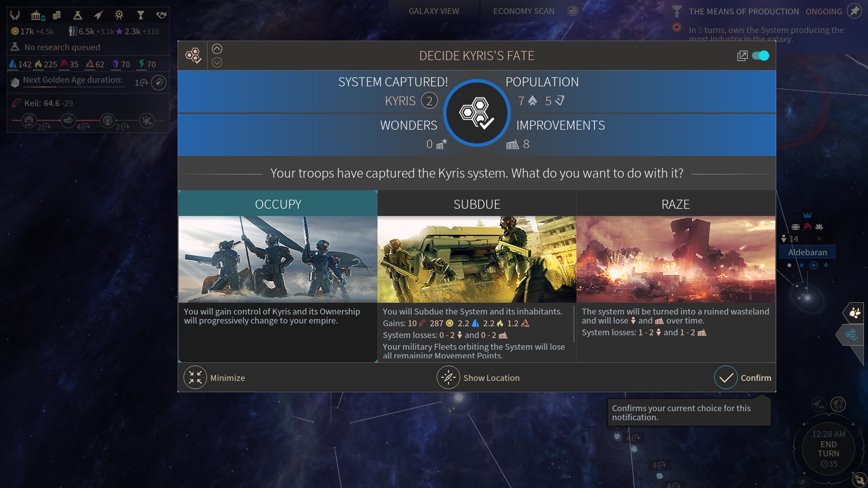Toggle the notification auto-display switch
868x488 pixels.
[x=760, y=56]
